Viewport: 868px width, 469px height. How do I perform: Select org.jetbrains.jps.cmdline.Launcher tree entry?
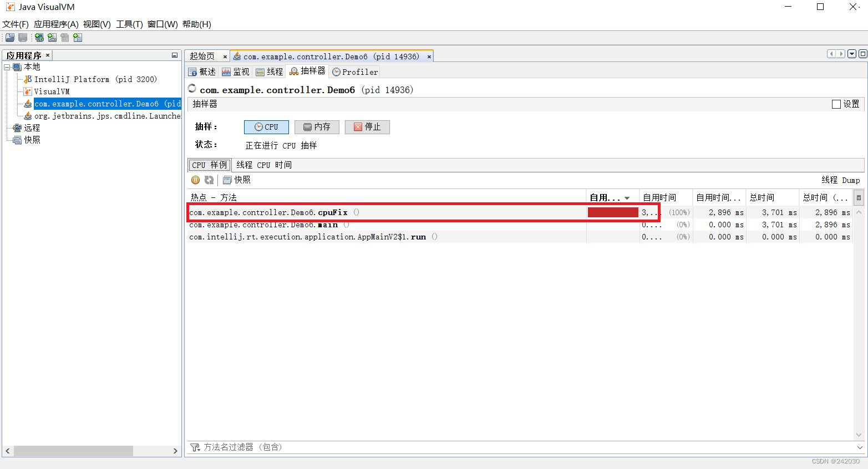click(x=107, y=116)
